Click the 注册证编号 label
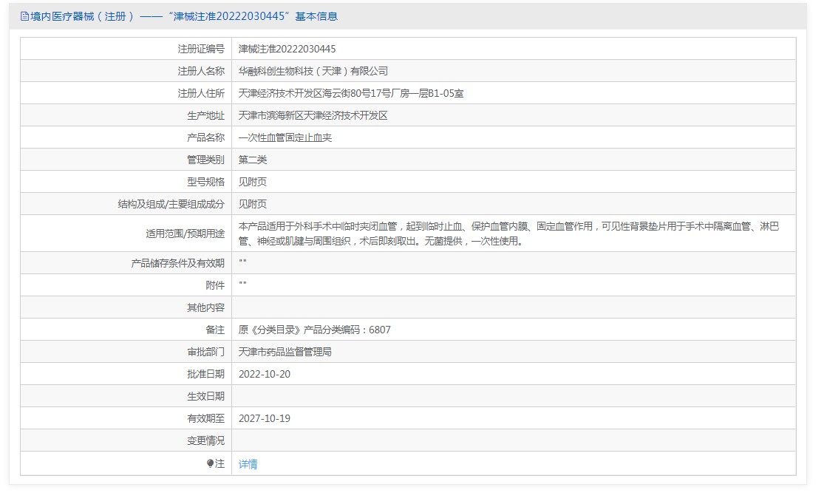 [201, 49]
